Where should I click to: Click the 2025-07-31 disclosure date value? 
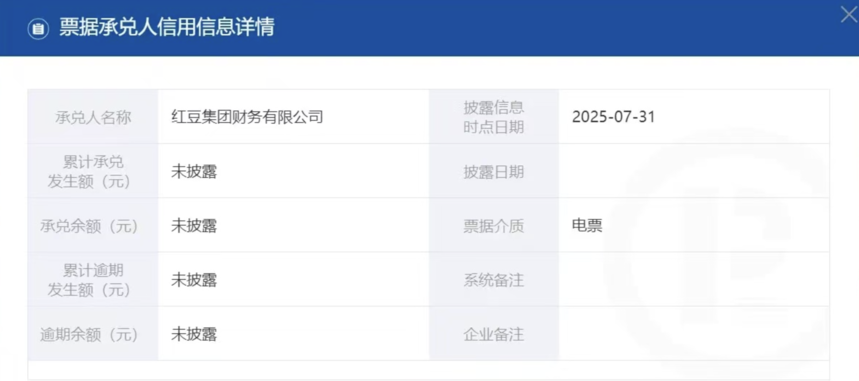pyautogui.click(x=613, y=117)
